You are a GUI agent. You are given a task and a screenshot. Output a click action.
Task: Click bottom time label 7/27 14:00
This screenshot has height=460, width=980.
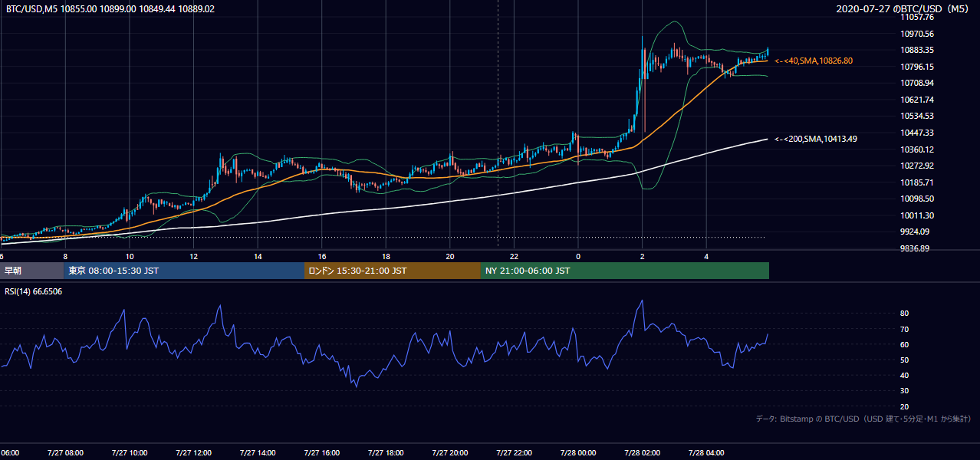click(x=258, y=453)
